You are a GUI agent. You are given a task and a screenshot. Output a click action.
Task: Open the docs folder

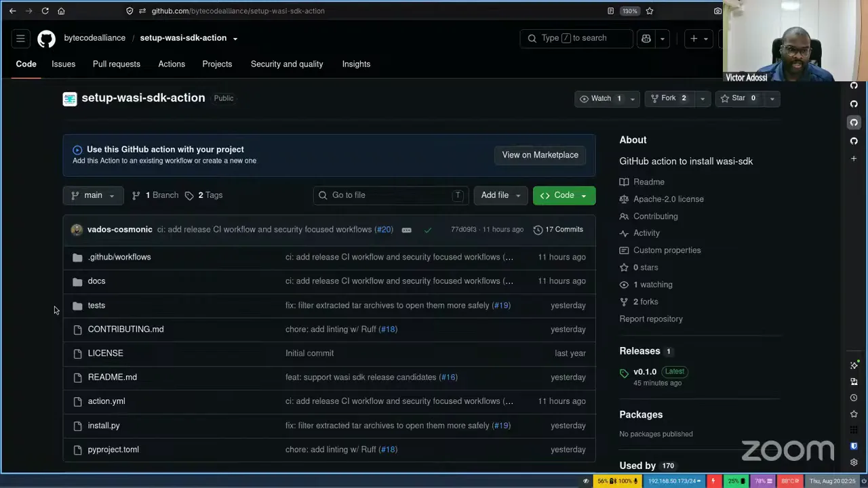[x=96, y=281]
